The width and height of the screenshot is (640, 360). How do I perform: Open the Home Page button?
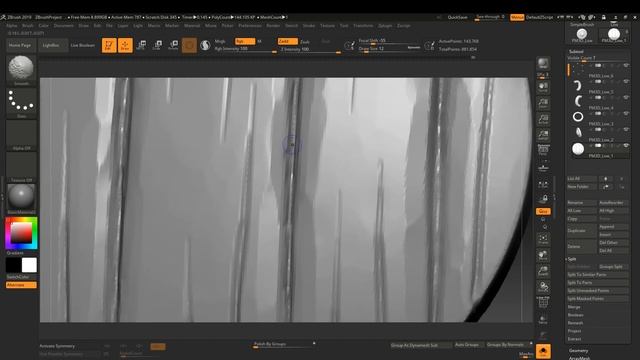(x=20, y=45)
